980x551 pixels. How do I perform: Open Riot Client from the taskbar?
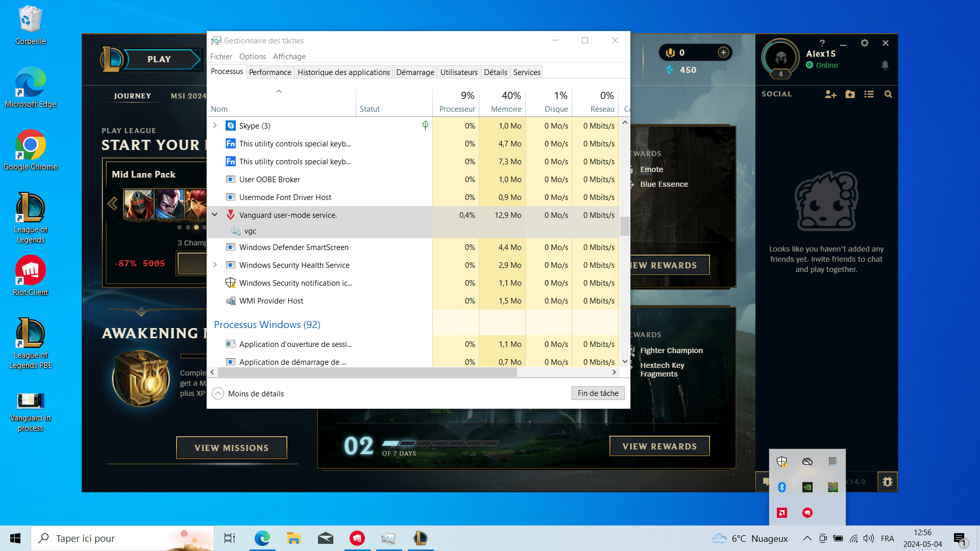pyautogui.click(x=357, y=538)
